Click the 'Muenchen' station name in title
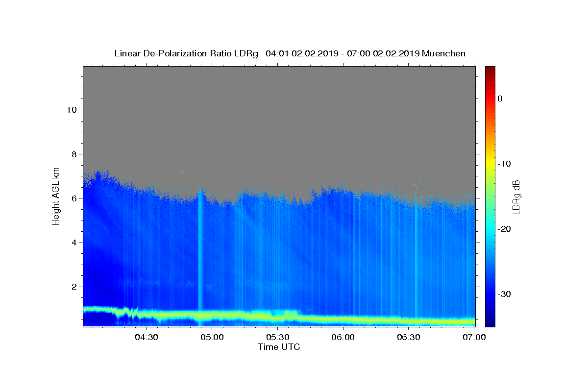The height and width of the screenshot is (392, 588). pyautogui.click(x=443, y=53)
